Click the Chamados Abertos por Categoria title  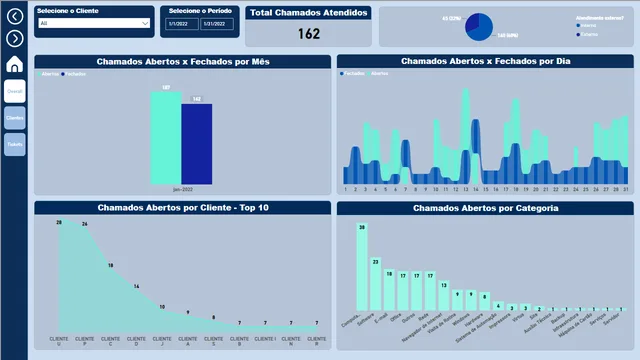tap(485, 208)
